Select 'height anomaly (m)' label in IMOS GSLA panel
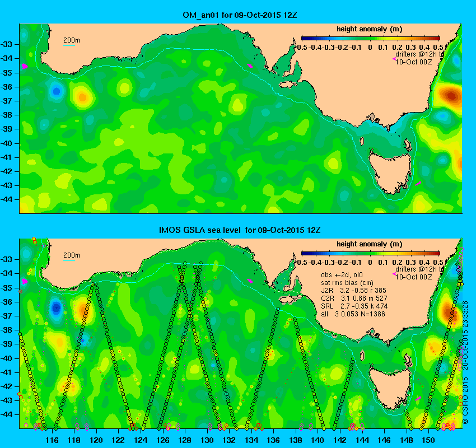The width and height of the screenshot is (476, 448). (369, 244)
